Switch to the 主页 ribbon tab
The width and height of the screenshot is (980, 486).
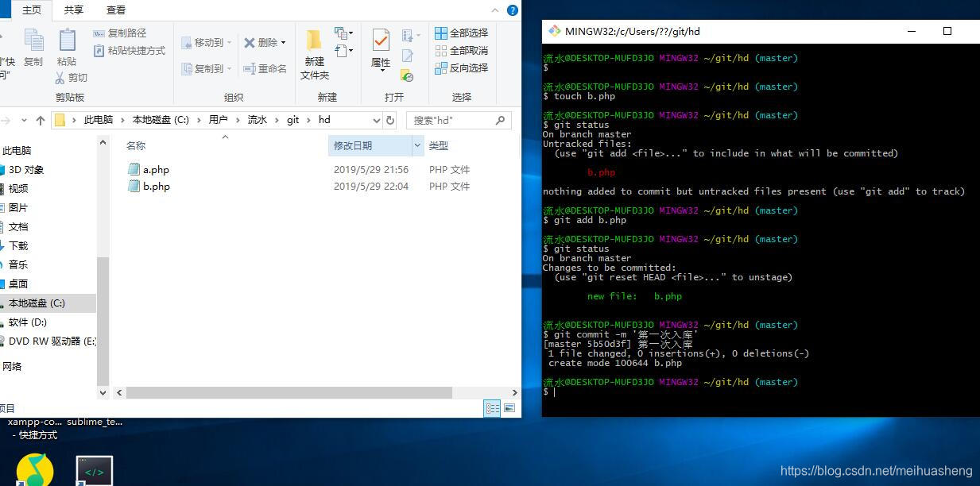(x=32, y=10)
